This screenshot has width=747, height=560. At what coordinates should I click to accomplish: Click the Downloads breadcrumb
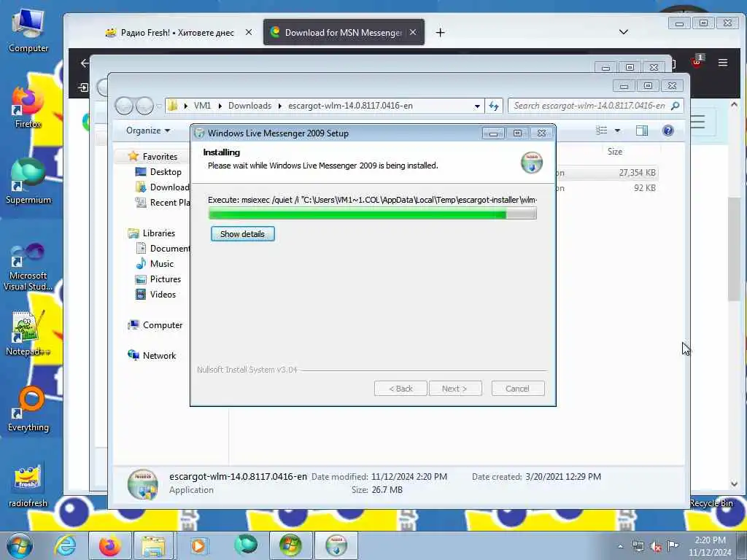249,106
